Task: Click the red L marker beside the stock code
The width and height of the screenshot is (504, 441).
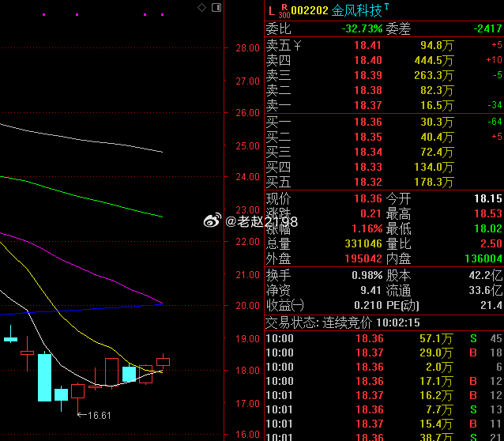Action: tap(272, 11)
